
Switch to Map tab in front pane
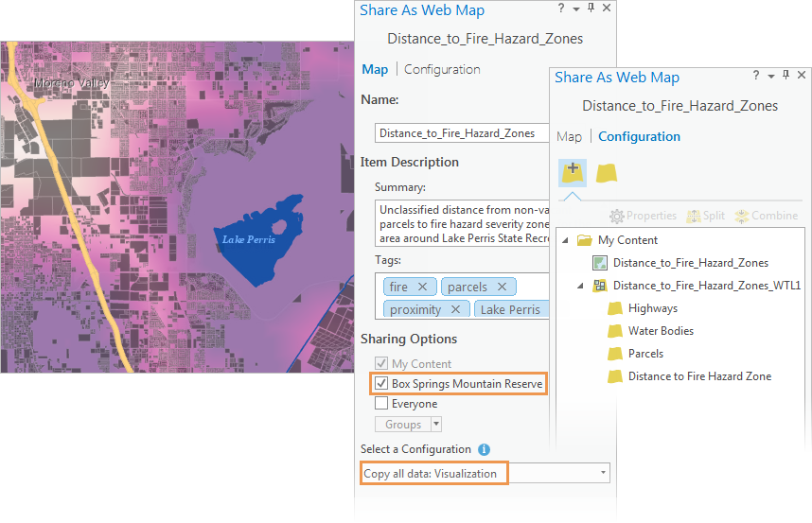569,136
